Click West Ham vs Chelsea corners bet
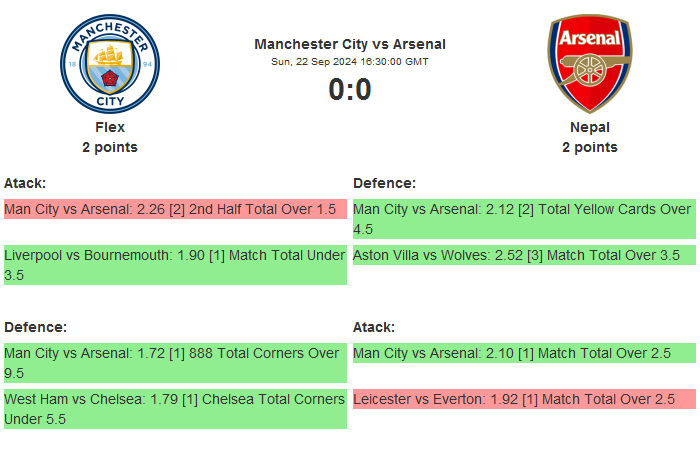The height and width of the screenshot is (460, 700). 175,409
